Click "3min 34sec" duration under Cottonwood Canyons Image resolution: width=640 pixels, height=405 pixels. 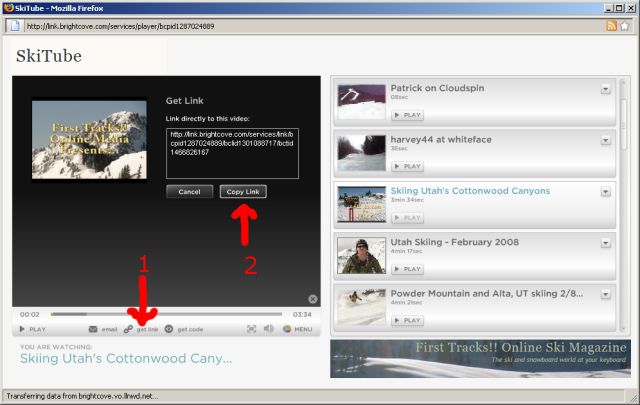(407, 200)
